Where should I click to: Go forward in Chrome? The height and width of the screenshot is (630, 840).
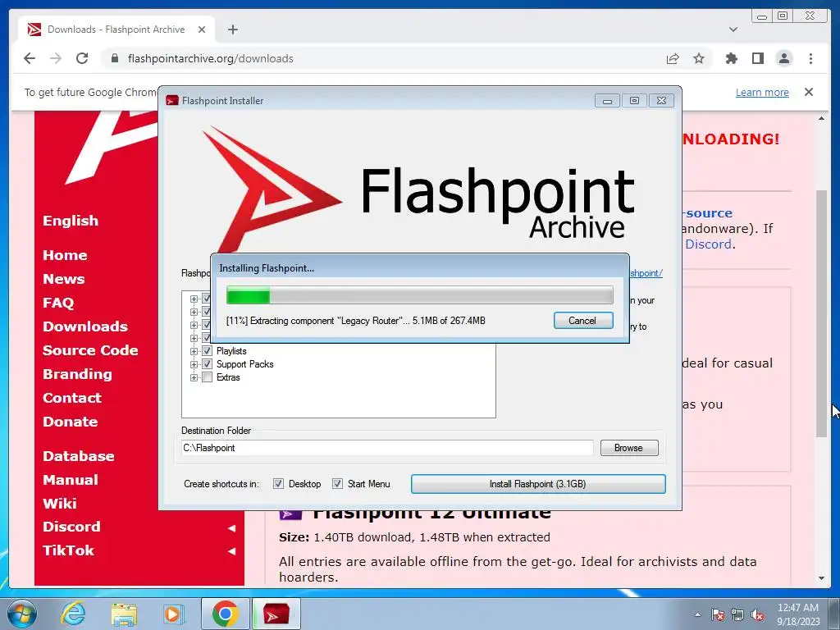tap(56, 58)
